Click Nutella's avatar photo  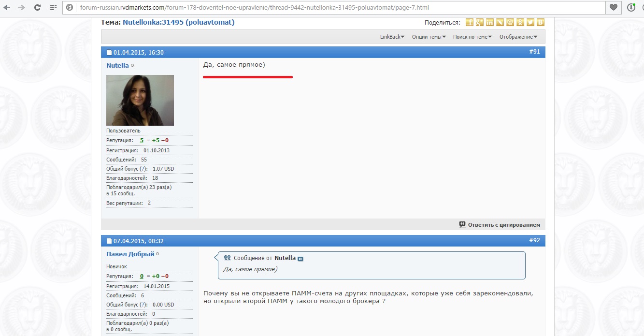click(x=140, y=100)
